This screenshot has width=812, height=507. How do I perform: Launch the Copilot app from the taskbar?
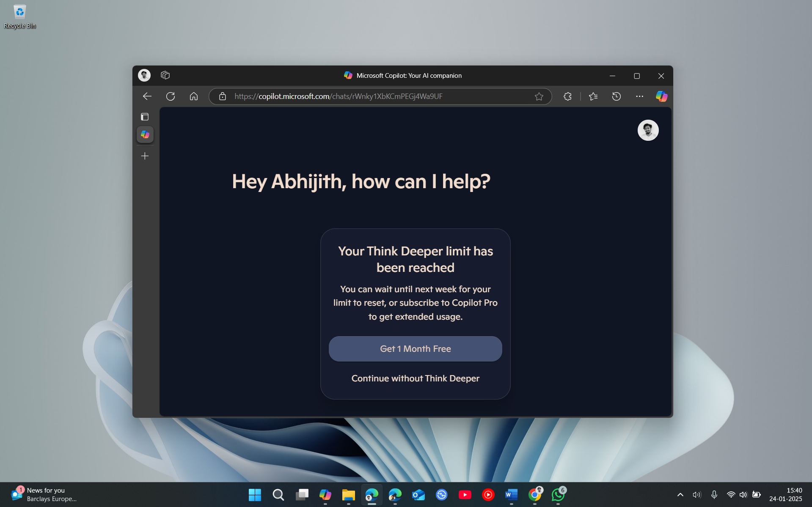pos(325,495)
